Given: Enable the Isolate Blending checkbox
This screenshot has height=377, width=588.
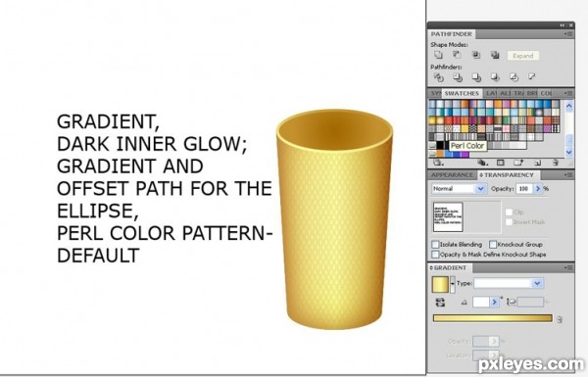Looking at the screenshot, I should 435,245.
